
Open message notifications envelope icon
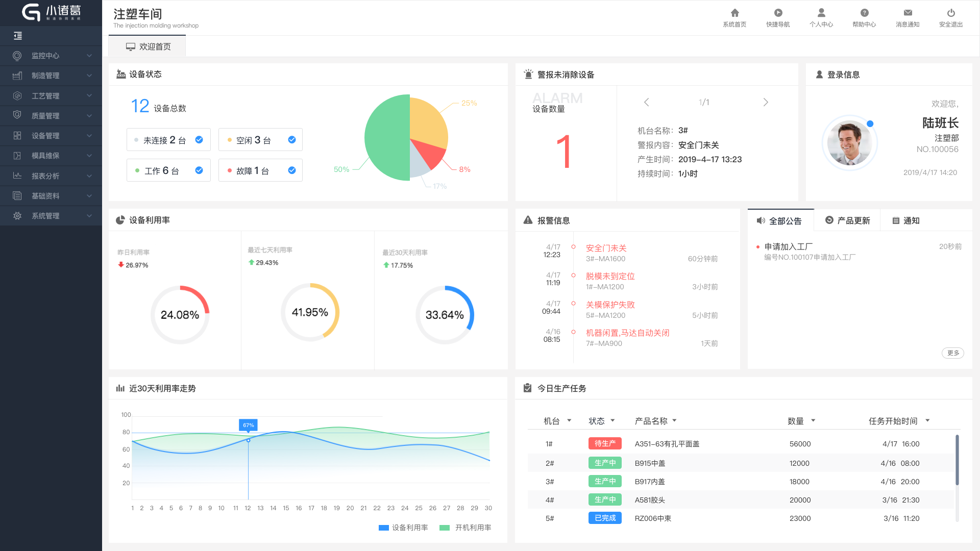[x=907, y=13]
